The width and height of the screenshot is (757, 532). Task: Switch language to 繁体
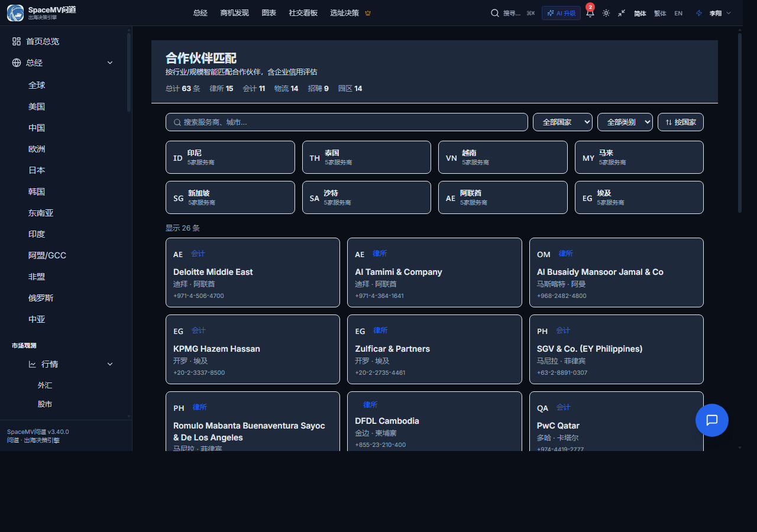(x=660, y=13)
